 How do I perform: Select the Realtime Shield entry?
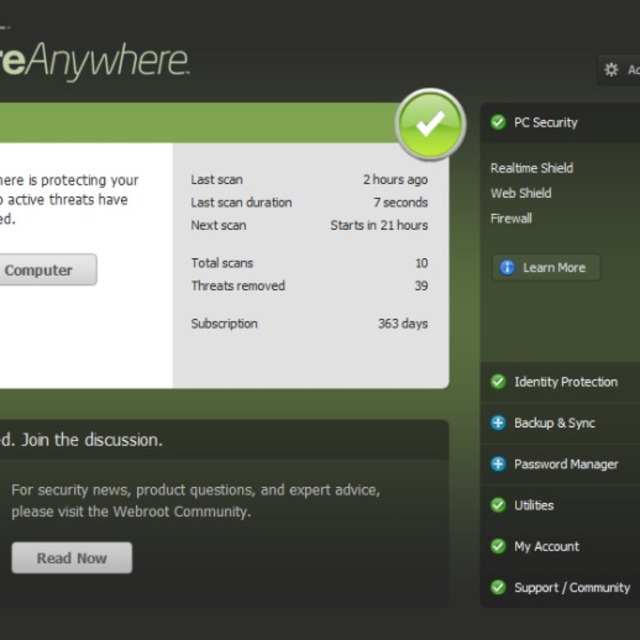point(531,168)
